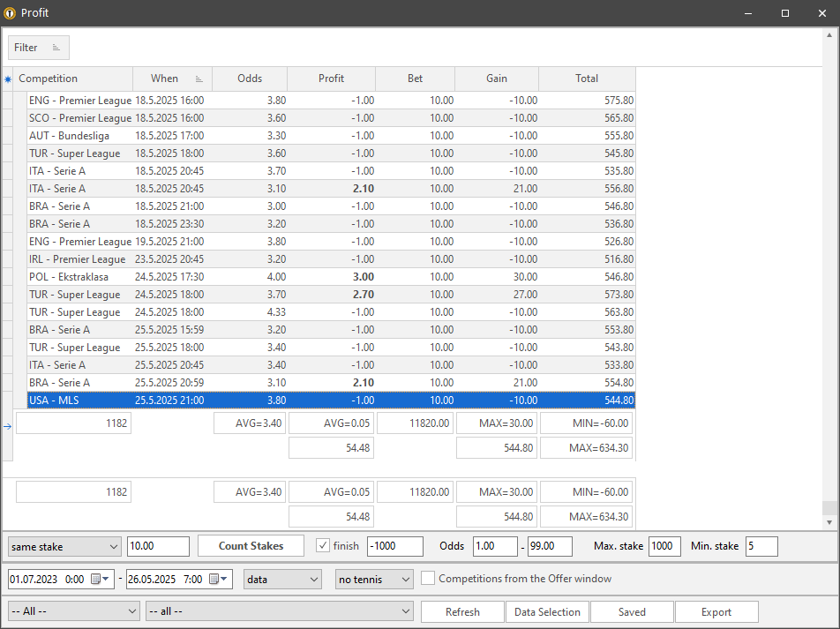Open the same stake dropdown
The image size is (840, 629).
64,547
